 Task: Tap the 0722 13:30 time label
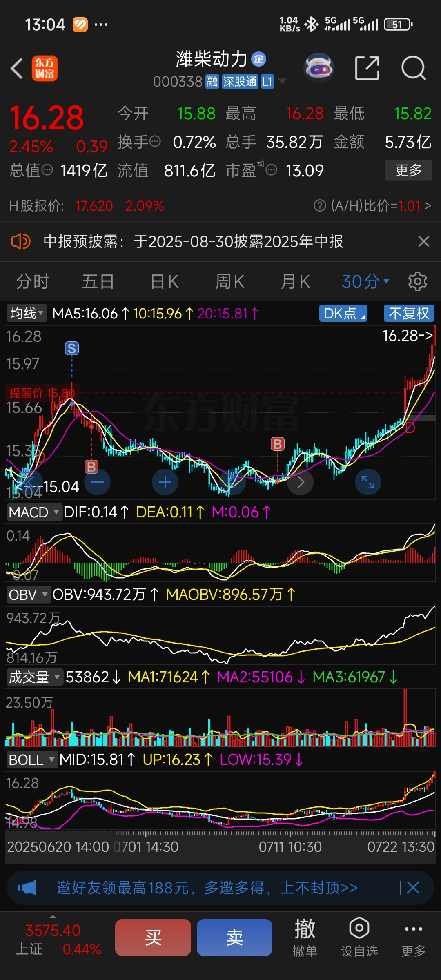[401, 847]
